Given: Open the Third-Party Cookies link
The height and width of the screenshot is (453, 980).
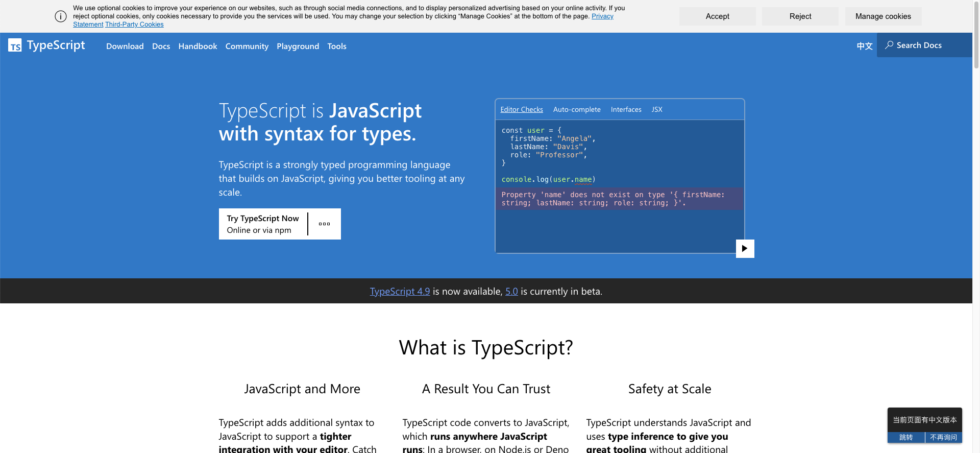Looking at the screenshot, I should coord(134,25).
